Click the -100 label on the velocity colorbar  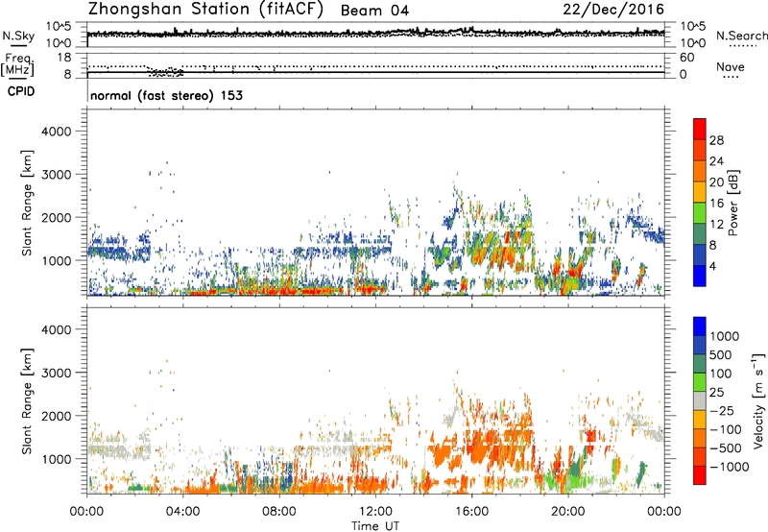pyautogui.click(x=726, y=429)
